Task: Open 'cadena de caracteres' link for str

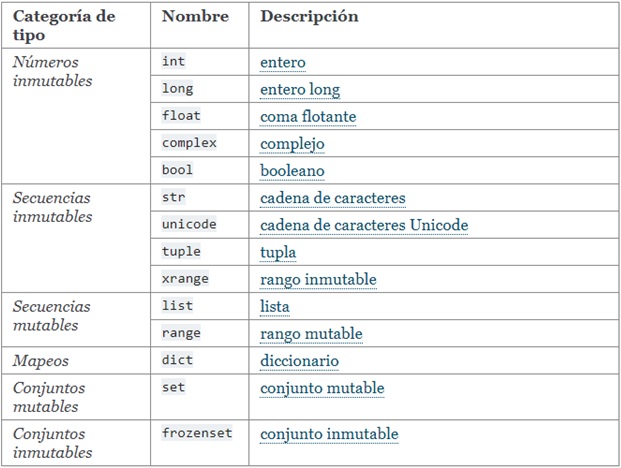Action: click(x=332, y=198)
